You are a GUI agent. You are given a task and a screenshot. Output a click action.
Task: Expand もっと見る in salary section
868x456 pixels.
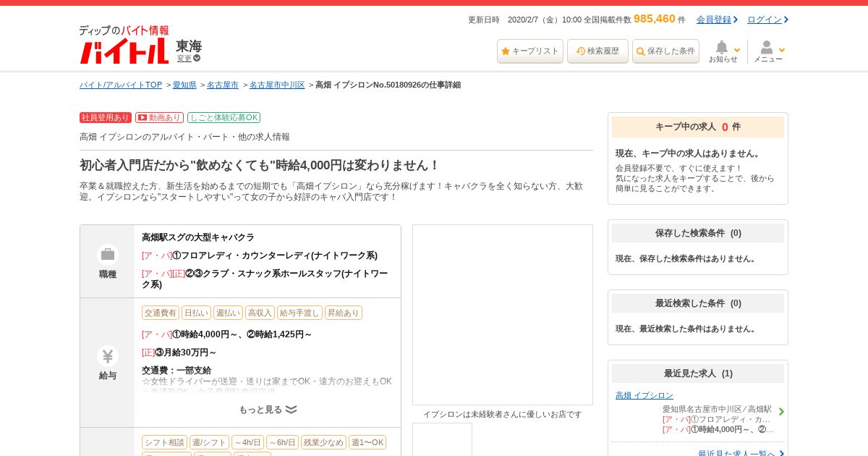pyautogui.click(x=268, y=410)
